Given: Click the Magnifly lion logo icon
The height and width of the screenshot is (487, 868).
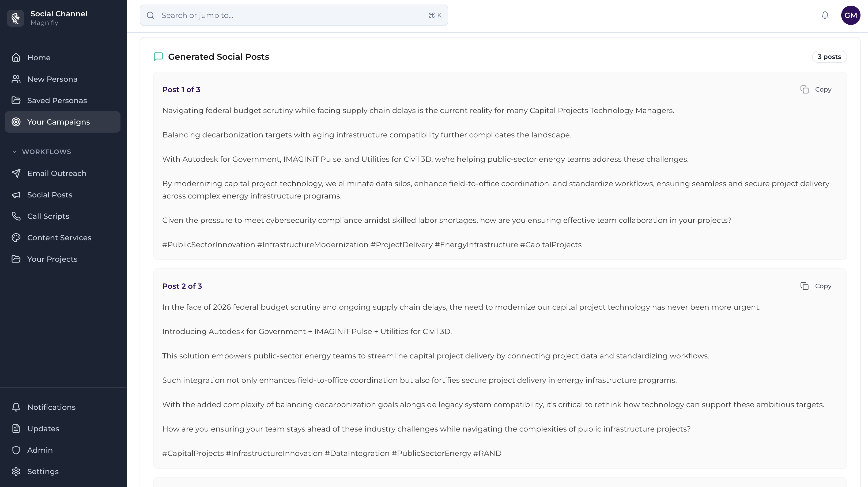Looking at the screenshot, I should click(16, 18).
